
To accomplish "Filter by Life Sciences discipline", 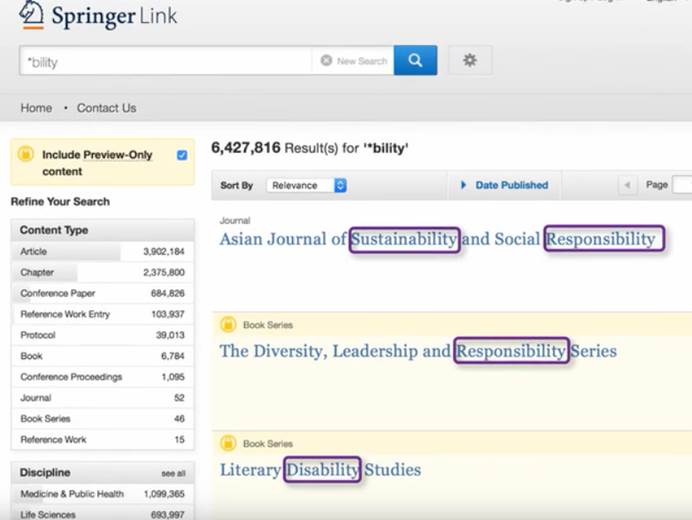I will (102, 514).
